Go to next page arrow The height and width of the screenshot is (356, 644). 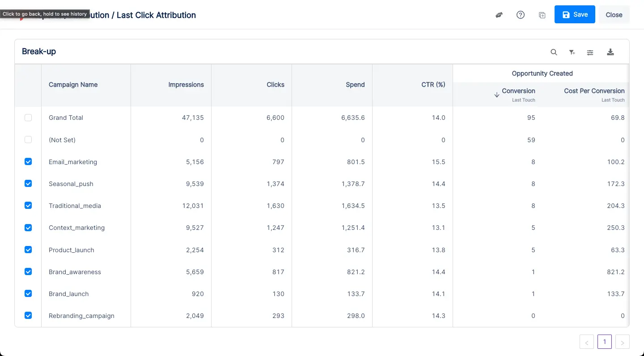coord(623,342)
